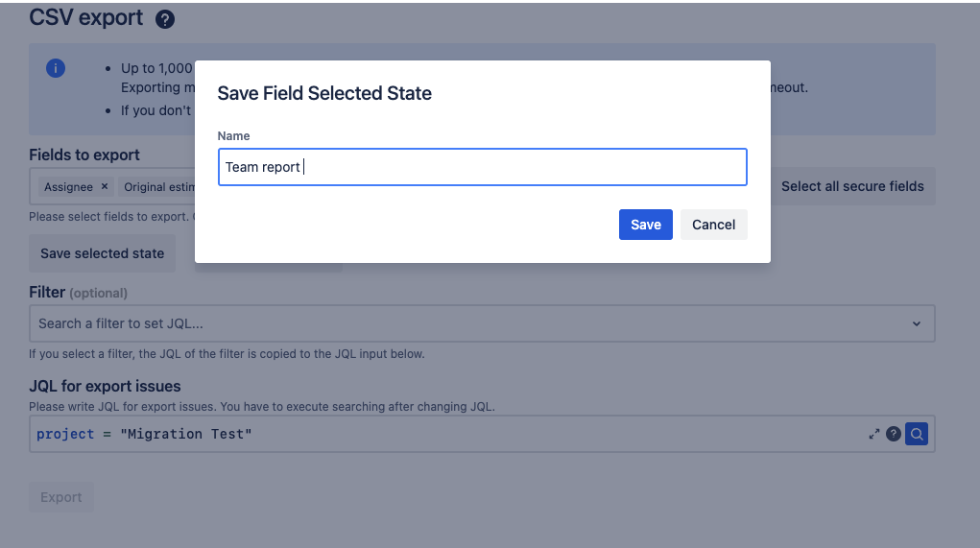This screenshot has width=980, height=548.
Task: Click the blue info icon in banner
Action: tap(56, 68)
